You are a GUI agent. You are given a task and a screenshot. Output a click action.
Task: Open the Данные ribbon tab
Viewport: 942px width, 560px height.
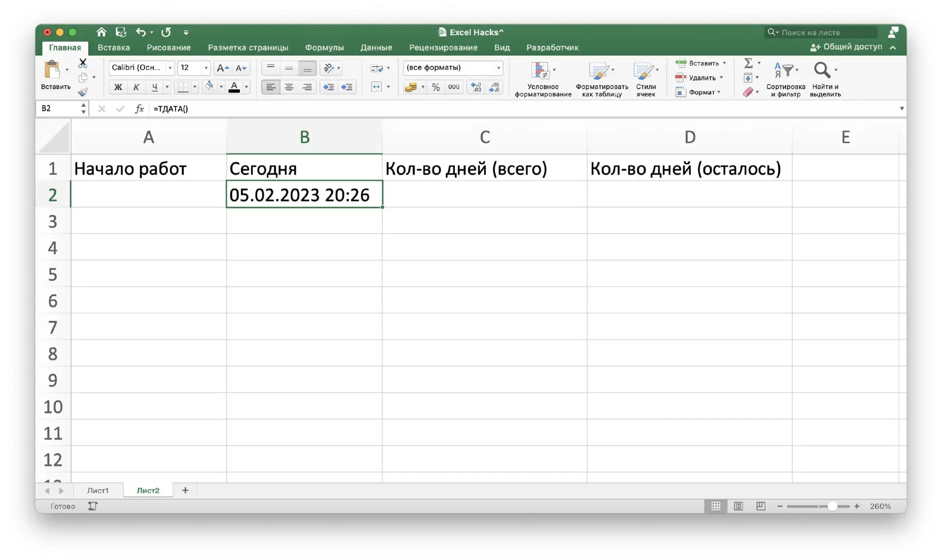click(376, 48)
